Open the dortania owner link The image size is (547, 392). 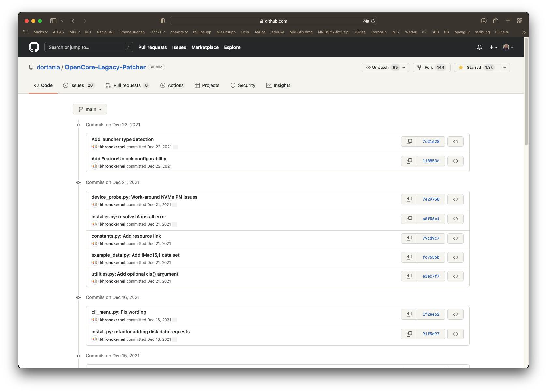point(48,67)
